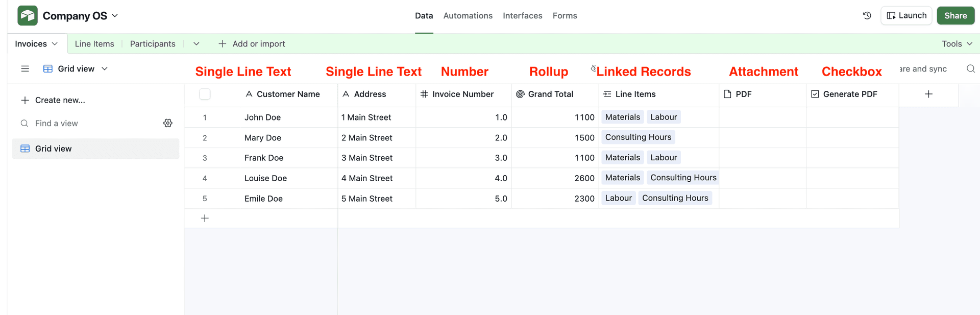Click Add or import to create a table
The width and height of the screenshot is (980, 315).
point(252,43)
